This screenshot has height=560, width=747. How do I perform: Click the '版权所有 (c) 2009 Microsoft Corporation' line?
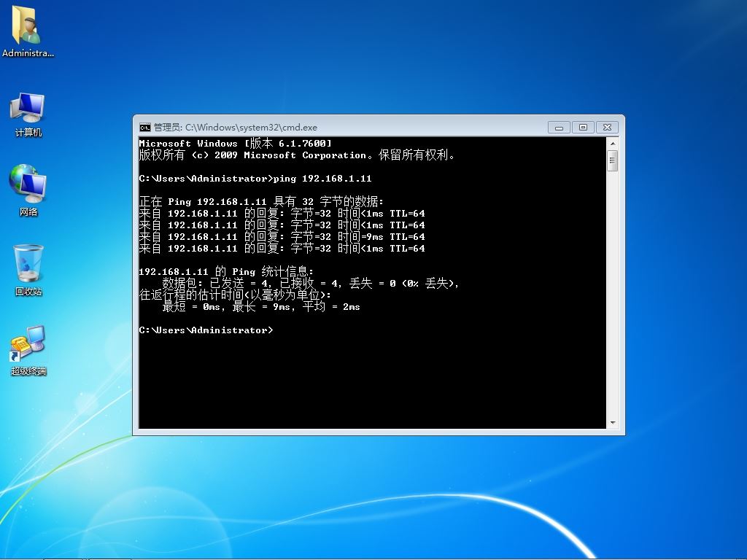(x=297, y=155)
